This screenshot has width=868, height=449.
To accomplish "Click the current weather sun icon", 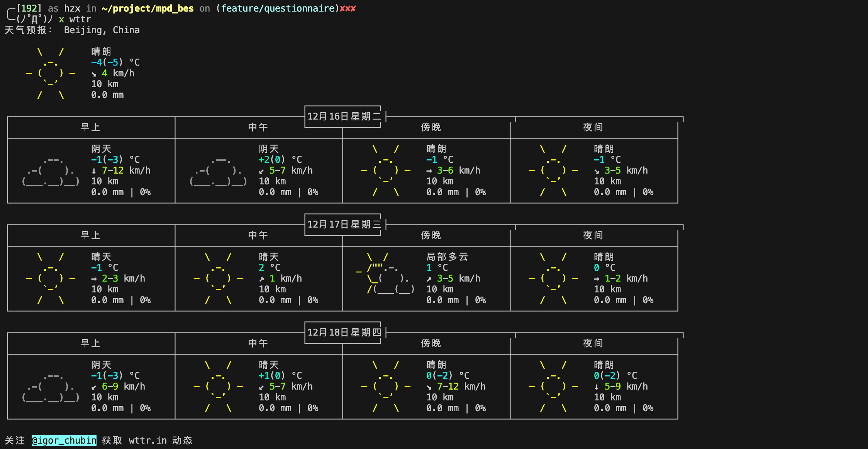I will click(x=50, y=73).
